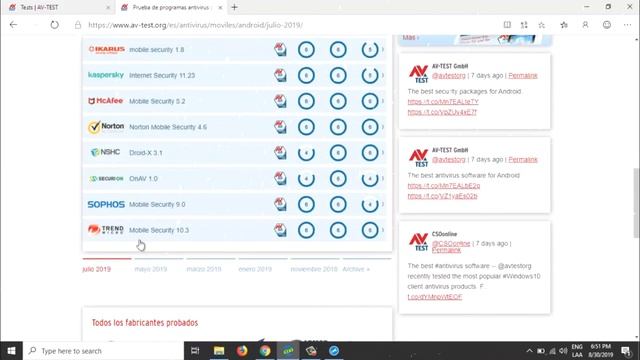Click the last score circle for Securion OnAV

(x=370, y=178)
